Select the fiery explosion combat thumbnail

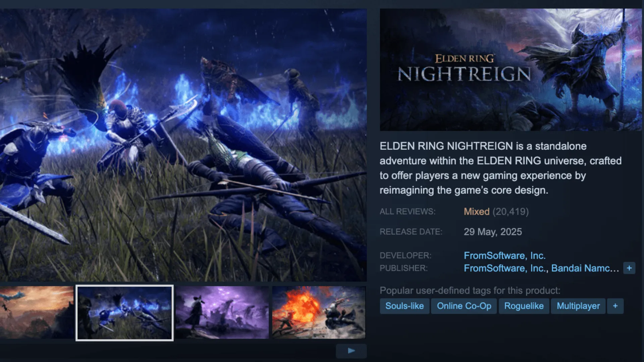[x=319, y=312]
